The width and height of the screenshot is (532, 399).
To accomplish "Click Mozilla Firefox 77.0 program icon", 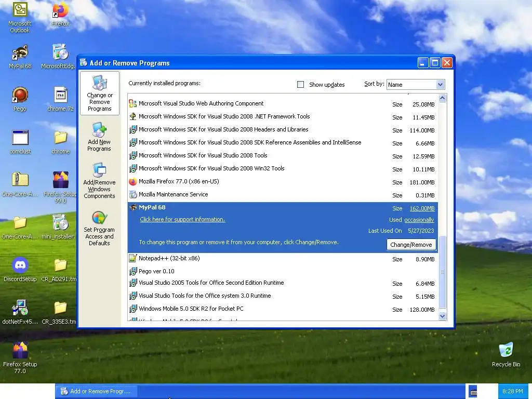I will [x=132, y=182].
